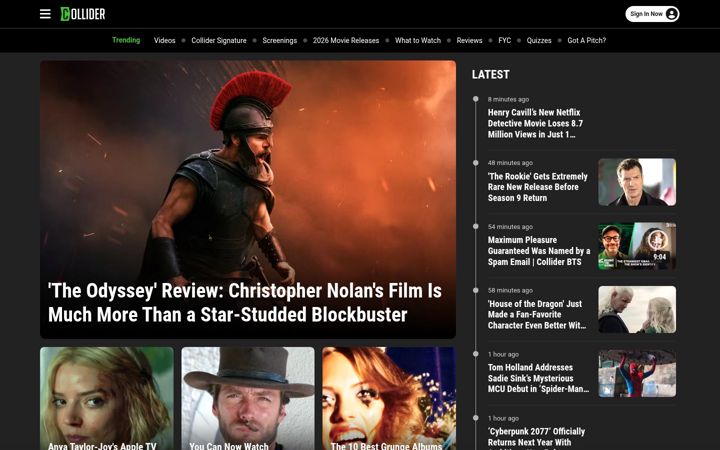Open the hamburger menu icon

(x=45, y=14)
